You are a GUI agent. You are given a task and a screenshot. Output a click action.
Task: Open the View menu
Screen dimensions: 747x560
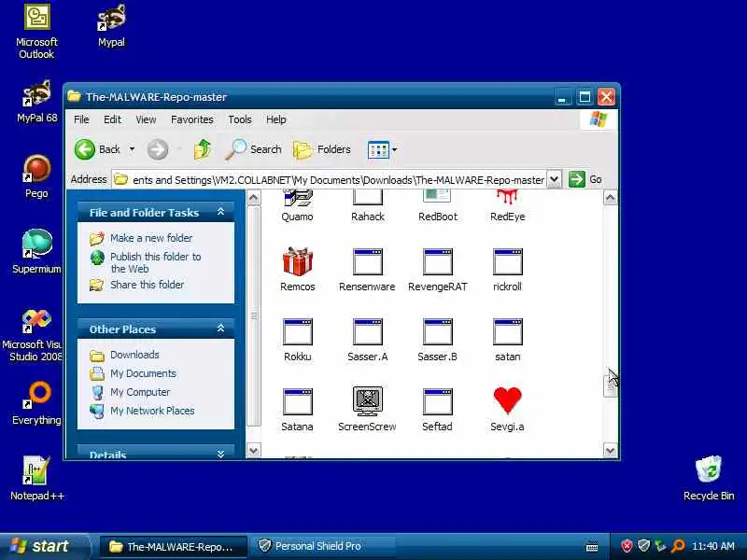pyautogui.click(x=146, y=119)
